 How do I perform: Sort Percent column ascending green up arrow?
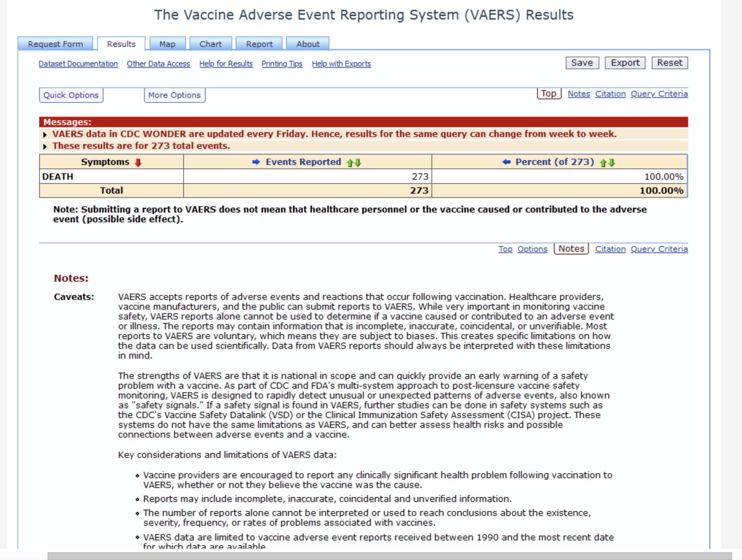click(x=603, y=163)
